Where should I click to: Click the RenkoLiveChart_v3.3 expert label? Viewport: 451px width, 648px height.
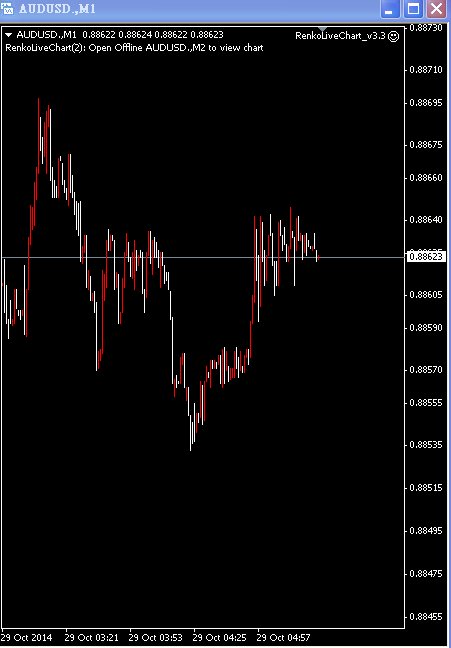[340, 36]
